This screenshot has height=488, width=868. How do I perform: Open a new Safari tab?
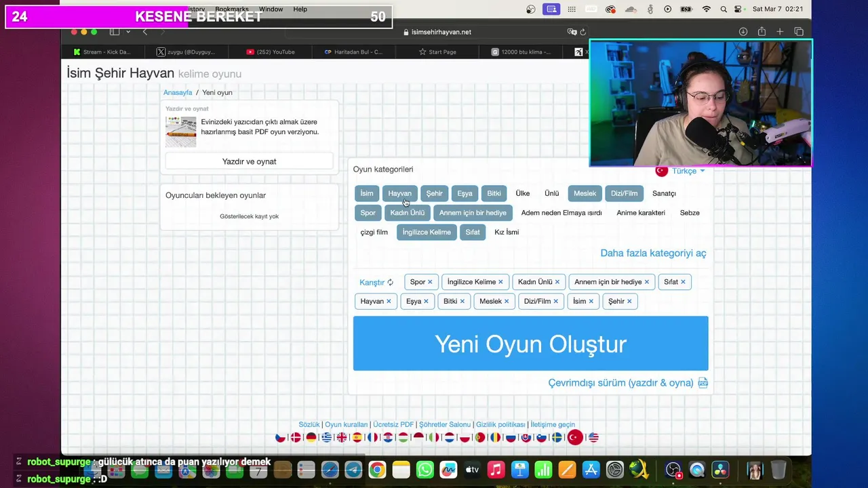(x=780, y=32)
